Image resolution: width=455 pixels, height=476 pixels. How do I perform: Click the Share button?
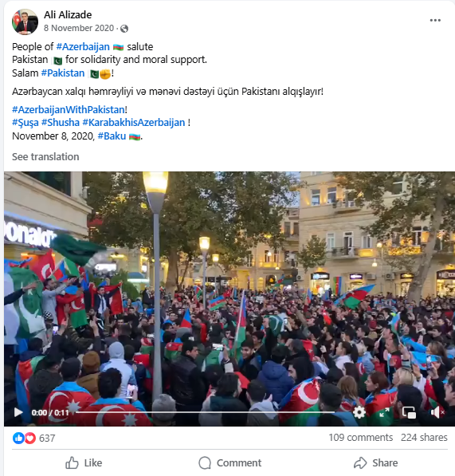click(x=375, y=463)
